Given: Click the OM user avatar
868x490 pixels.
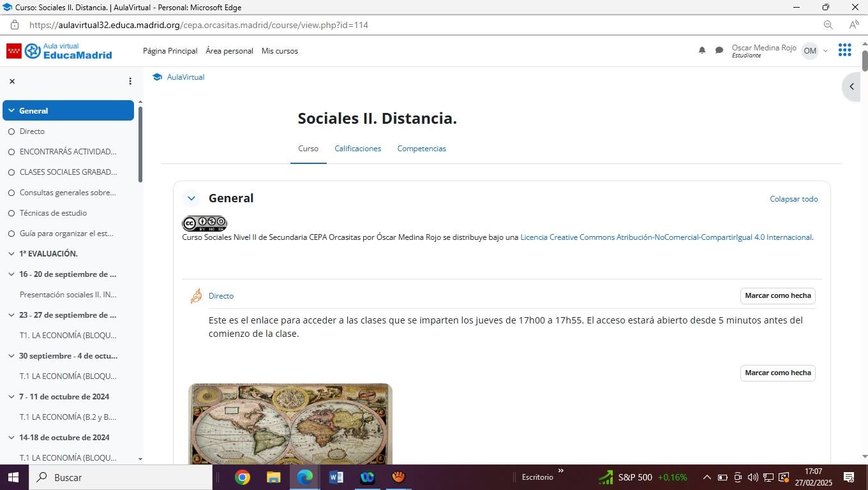Looking at the screenshot, I should 810,51.
